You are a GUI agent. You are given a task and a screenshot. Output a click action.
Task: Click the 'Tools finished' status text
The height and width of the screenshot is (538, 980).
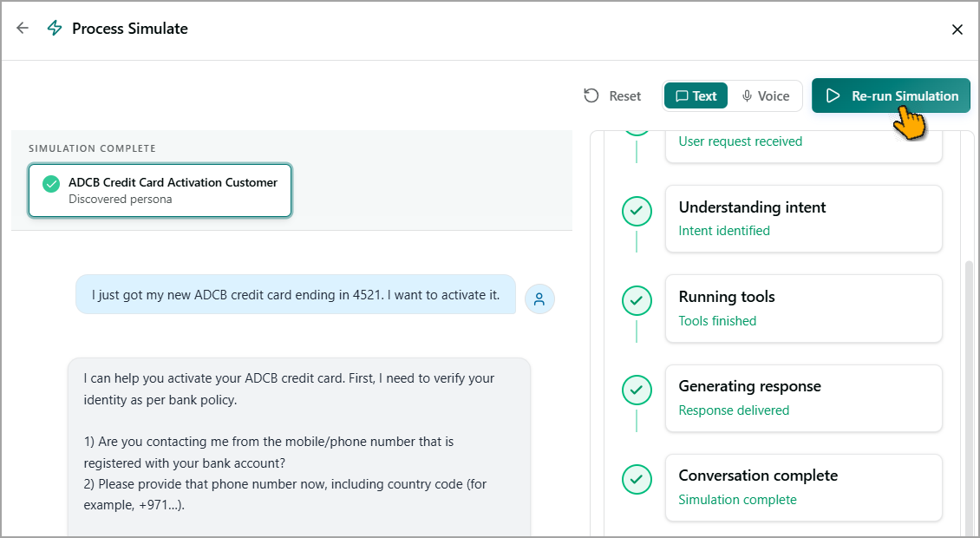pyautogui.click(x=717, y=321)
